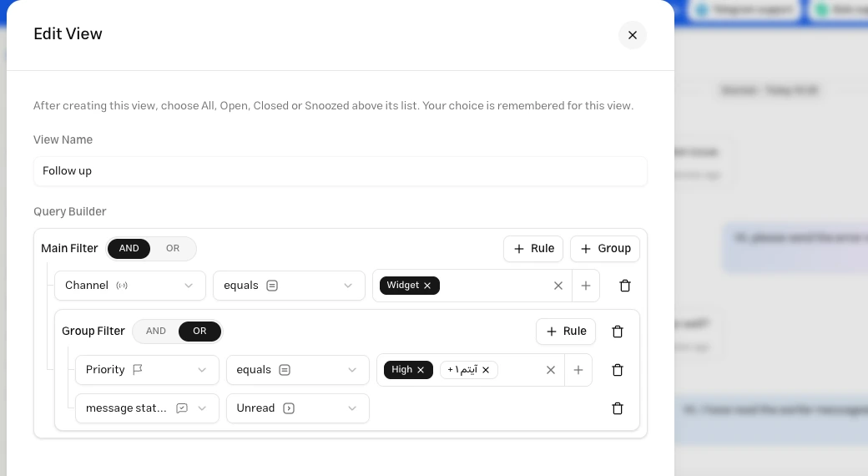Click the High tag label

(x=402, y=370)
